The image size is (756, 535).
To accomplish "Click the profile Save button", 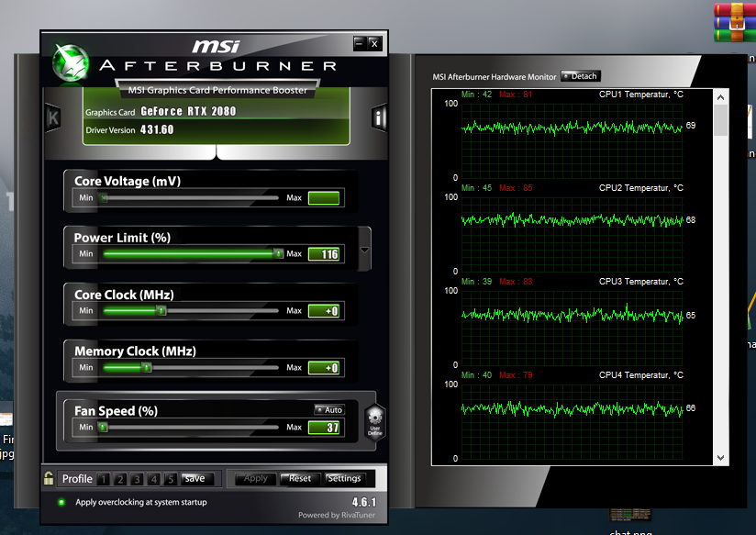I will pyautogui.click(x=195, y=478).
